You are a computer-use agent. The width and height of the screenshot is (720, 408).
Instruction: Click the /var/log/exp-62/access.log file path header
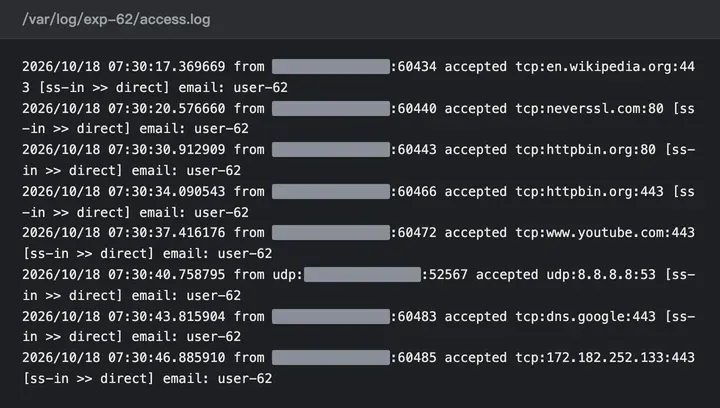tap(116, 19)
